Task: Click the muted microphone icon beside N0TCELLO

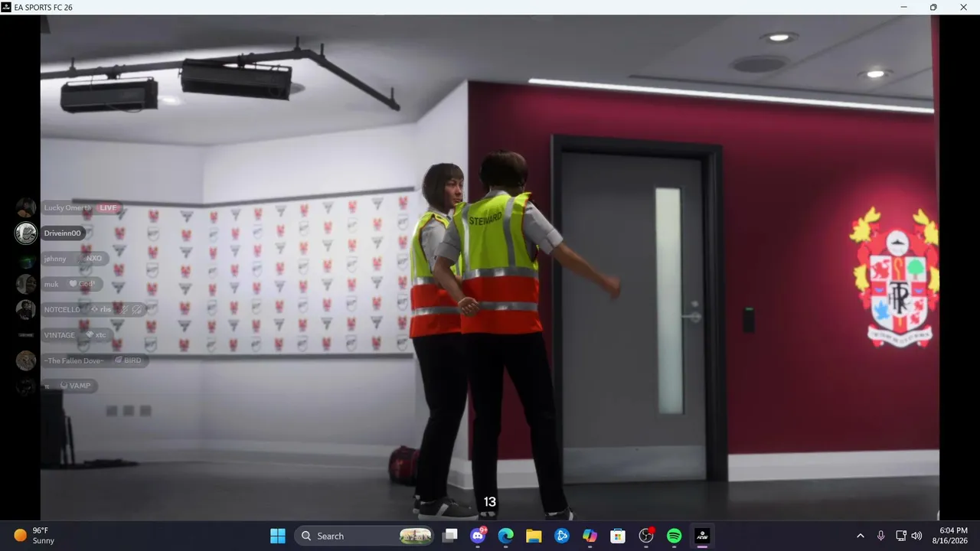Action: (123, 309)
